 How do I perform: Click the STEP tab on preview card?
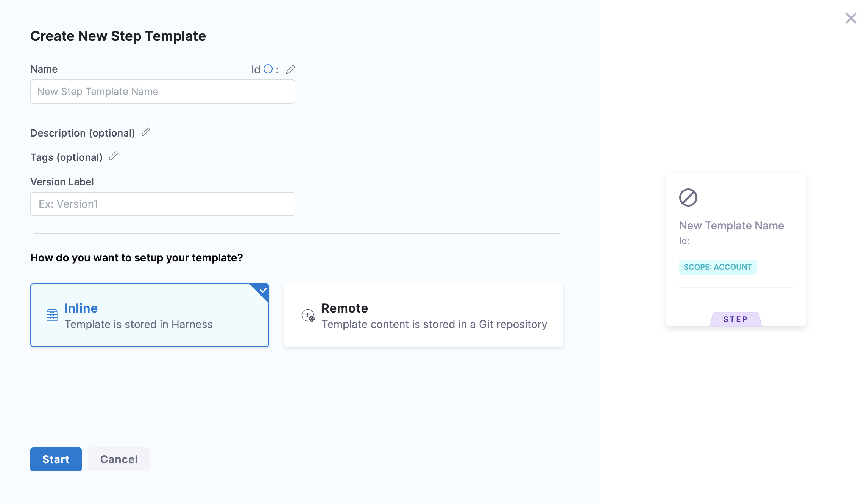(x=735, y=319)
